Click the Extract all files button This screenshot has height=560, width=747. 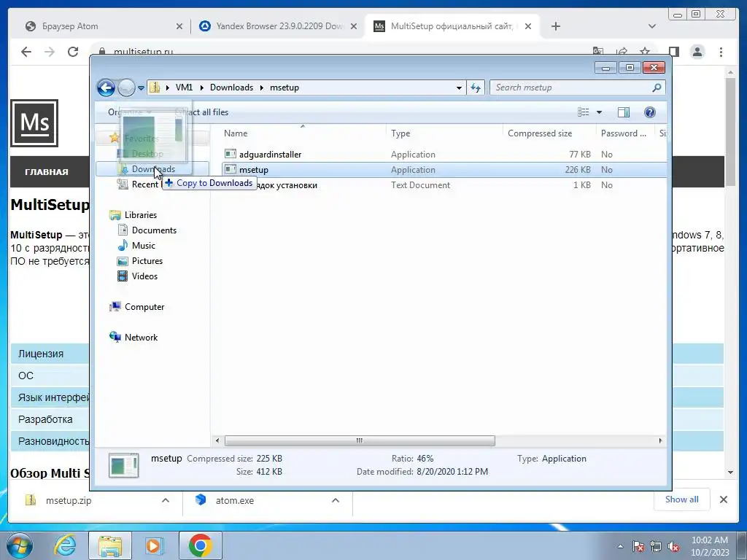pyautogui.click(x=202, y=112)
